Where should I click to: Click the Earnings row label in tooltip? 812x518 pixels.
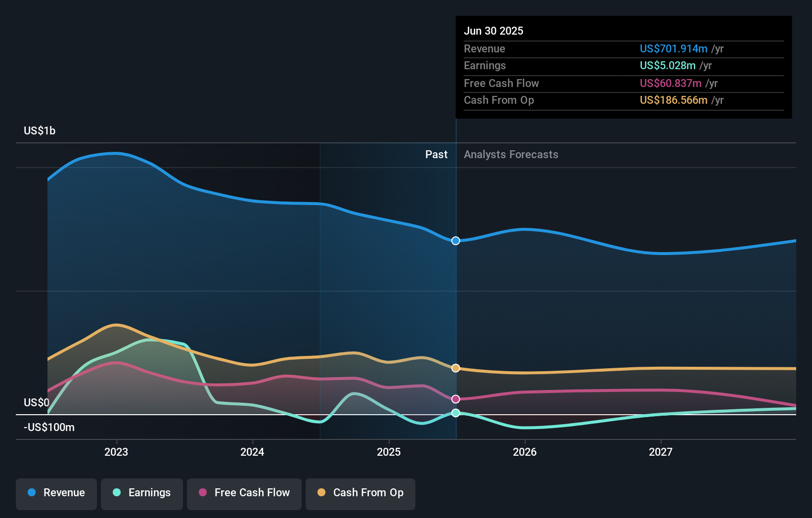485,65
